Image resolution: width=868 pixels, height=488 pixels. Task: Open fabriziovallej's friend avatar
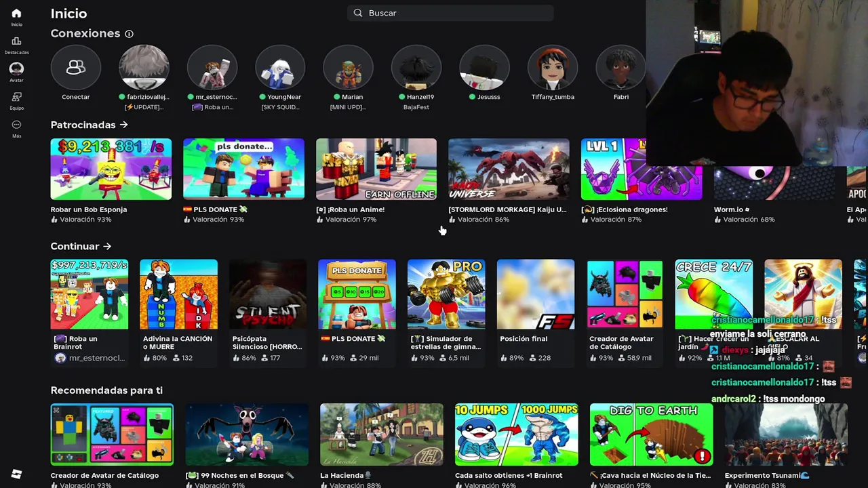point(144,67)
